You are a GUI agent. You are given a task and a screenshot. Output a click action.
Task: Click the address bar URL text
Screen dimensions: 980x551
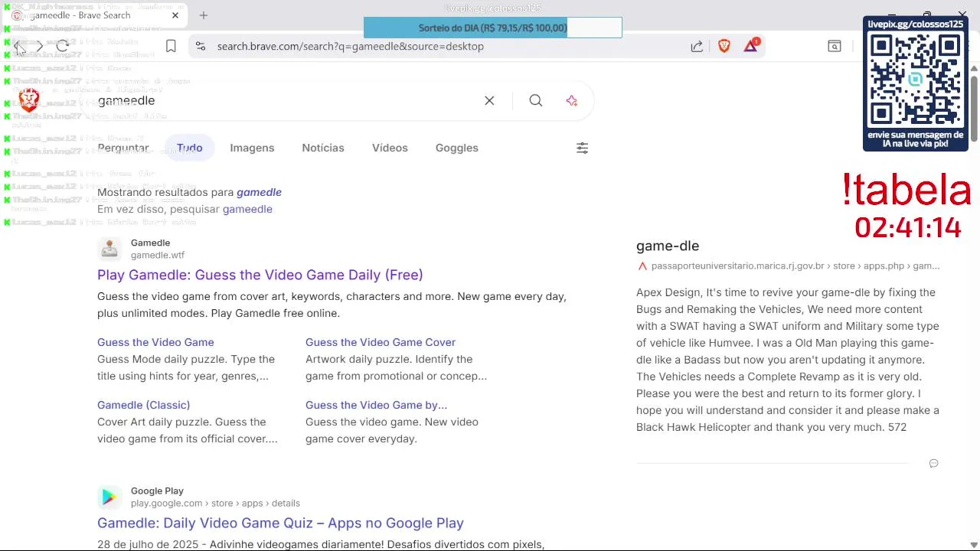(351, 47)
